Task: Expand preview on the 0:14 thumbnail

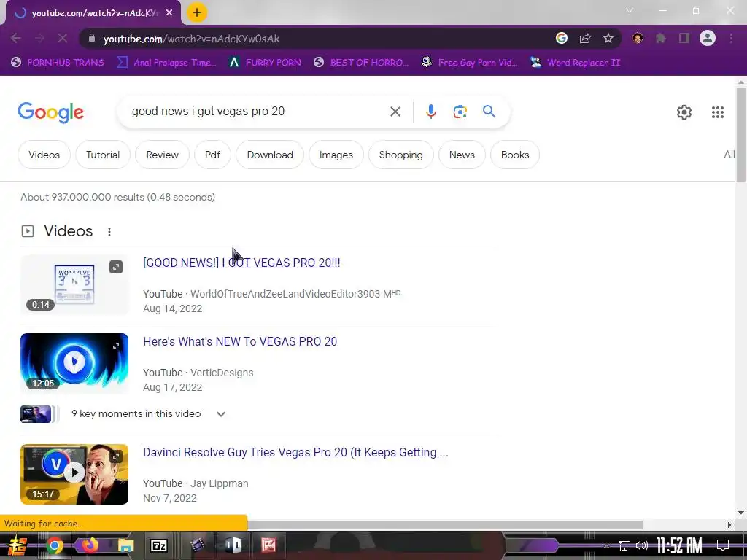Action: click(x=116, y=267)
